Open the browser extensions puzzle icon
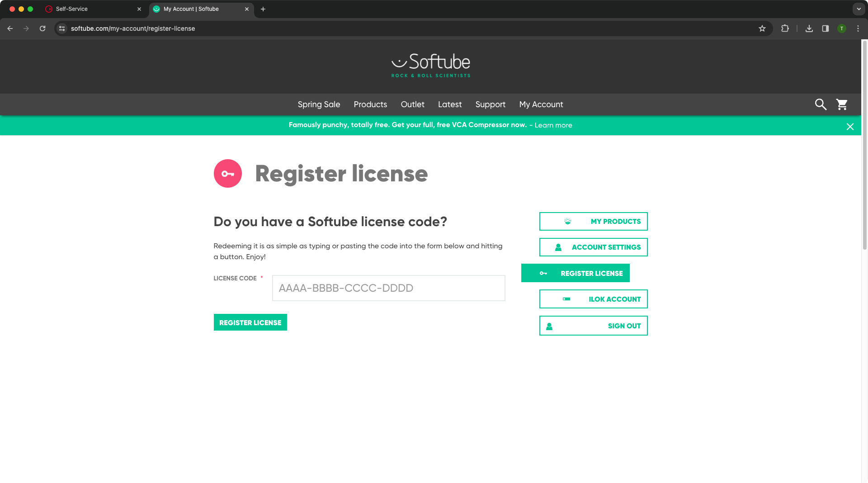Viewport: 868px width, 483px height. pyautogui.click(x=785, y=28)
